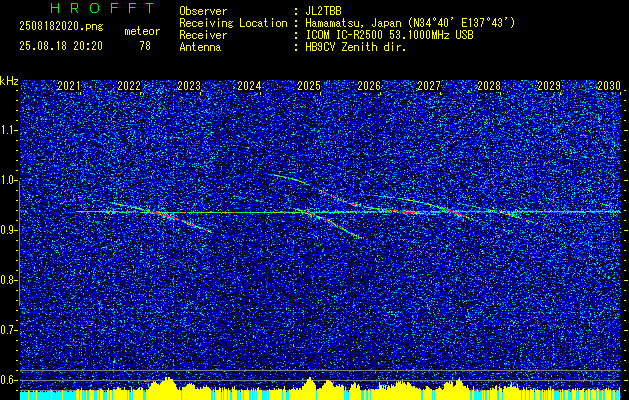629x400 pixels.
Task: Click the 2028 time marker
Action: (x=489, y=86)
